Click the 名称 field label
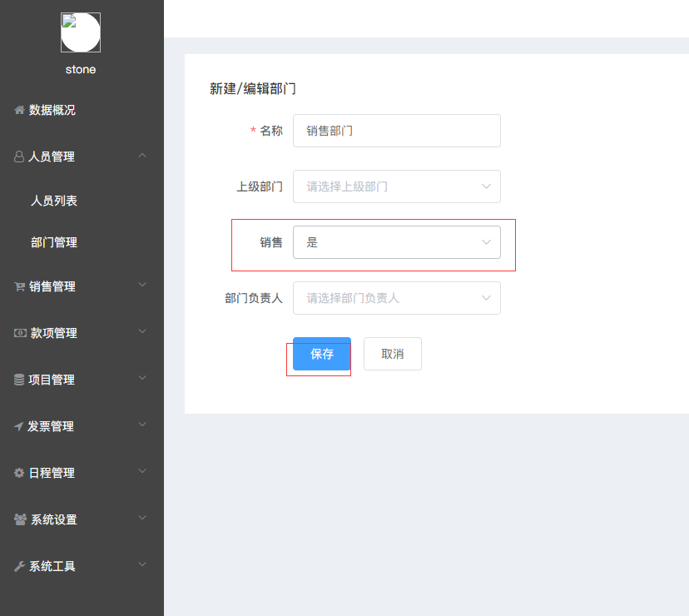This screenshot has height=616, width=689. [271, 131]
